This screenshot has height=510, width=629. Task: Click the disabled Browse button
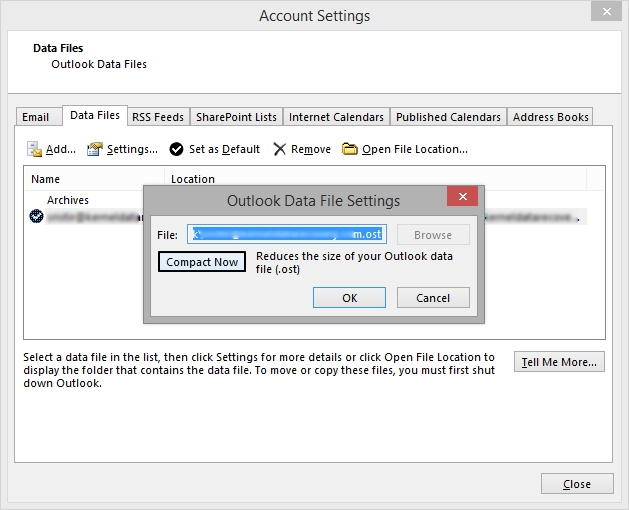pyautogui.click(x=433, y=235)
